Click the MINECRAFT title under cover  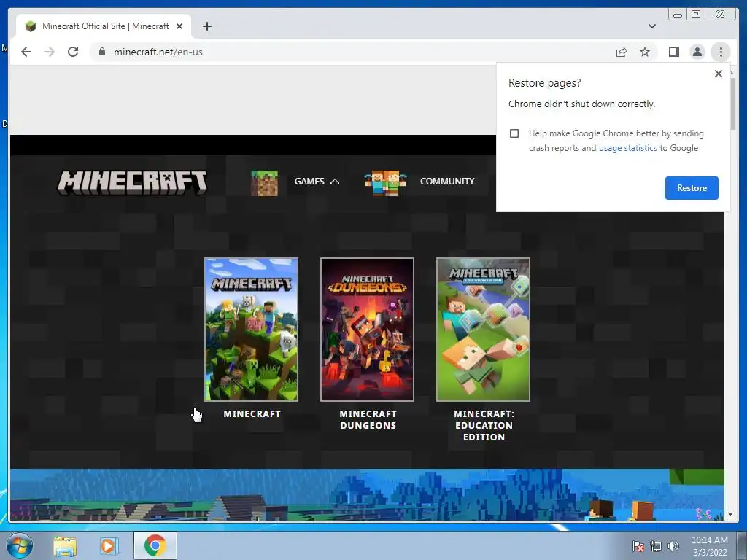tap(252, 414)
